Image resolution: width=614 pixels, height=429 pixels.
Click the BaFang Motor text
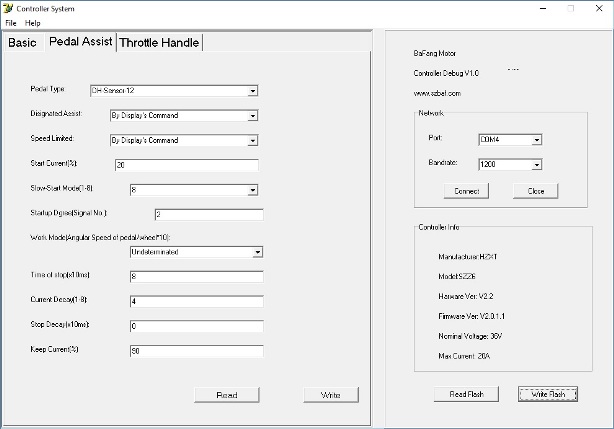click(435, 53)
